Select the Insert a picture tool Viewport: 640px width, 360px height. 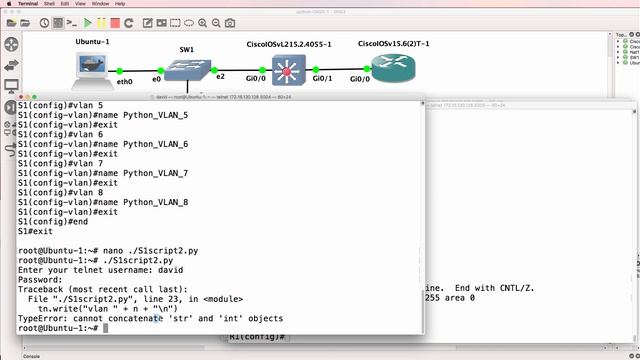[162, 23]
